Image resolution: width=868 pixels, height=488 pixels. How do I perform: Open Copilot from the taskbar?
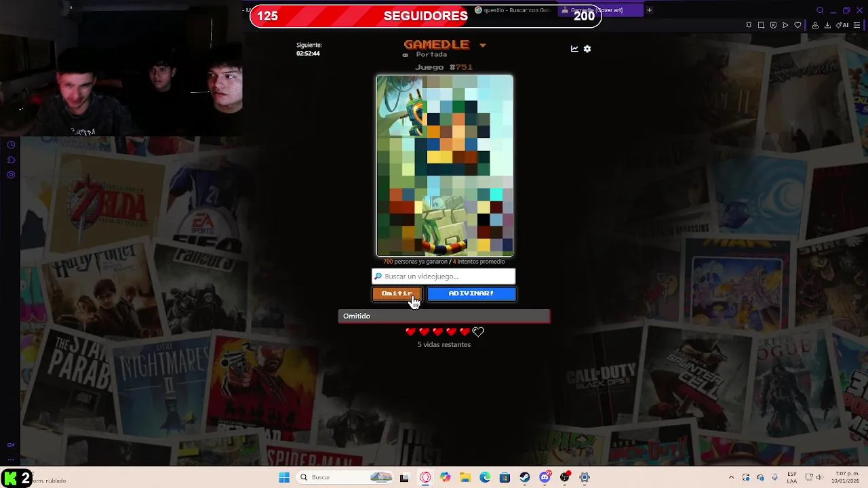click(x=445, y=477)
